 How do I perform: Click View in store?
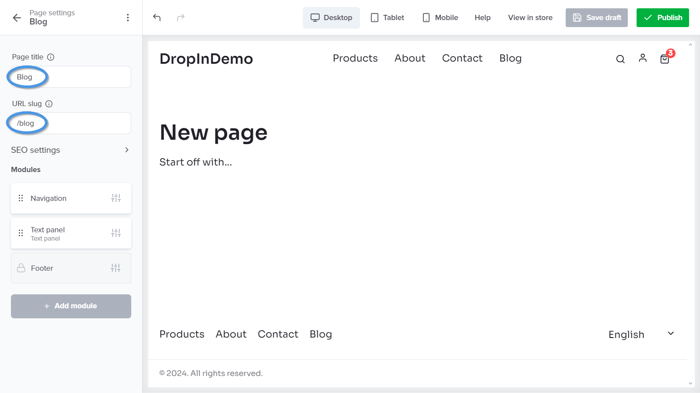tap(530, 18)
